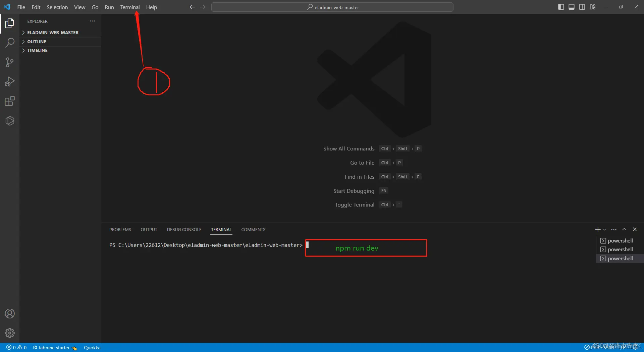This screenshot has width=644, height=352.
Task: Open the Run menu
Action: click(109, 7)
